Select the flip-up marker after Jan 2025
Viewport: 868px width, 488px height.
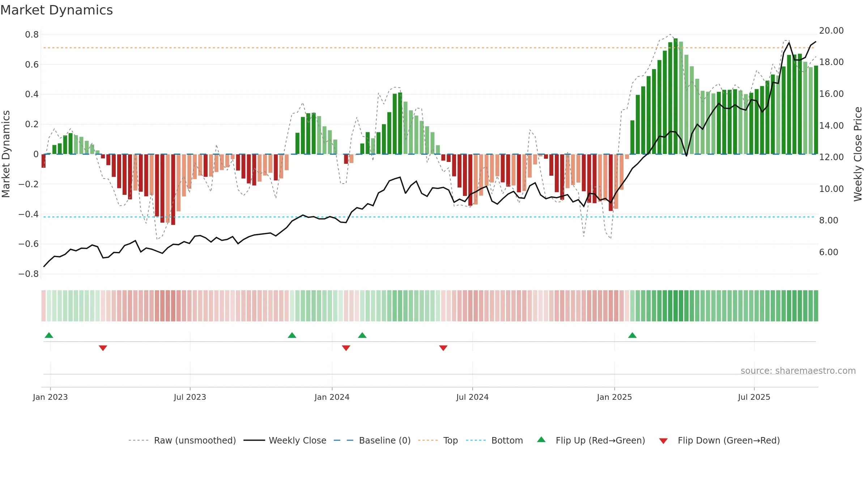[x=632, y=335]
